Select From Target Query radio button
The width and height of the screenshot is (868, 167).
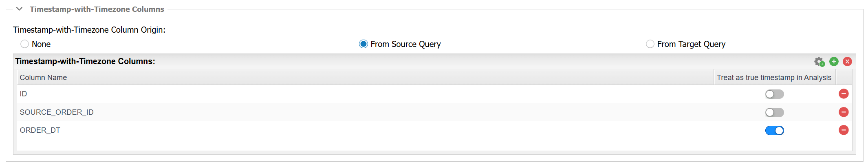[x=650, y=44]
